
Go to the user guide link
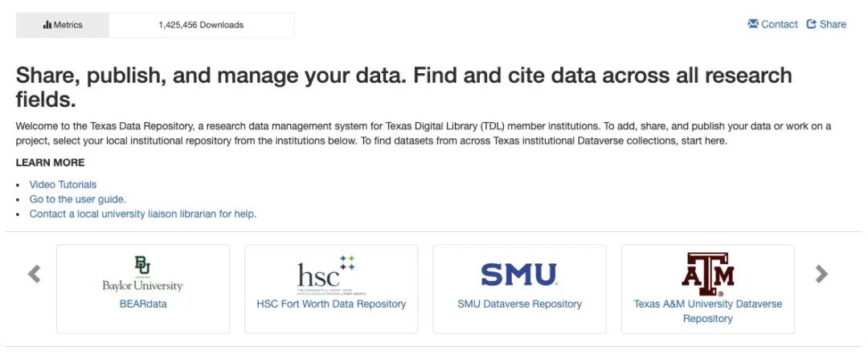pyautogui.click(x=78, y=199)
